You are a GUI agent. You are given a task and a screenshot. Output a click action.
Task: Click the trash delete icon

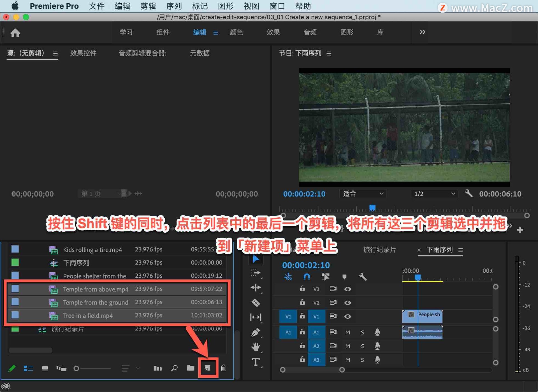(224, 368)
